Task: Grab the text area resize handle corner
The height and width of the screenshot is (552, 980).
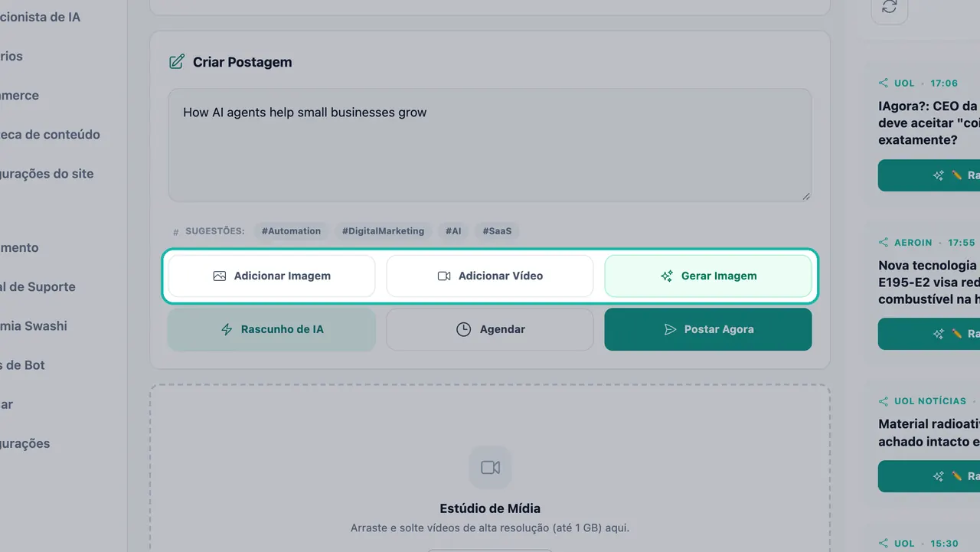Action: 806,197
